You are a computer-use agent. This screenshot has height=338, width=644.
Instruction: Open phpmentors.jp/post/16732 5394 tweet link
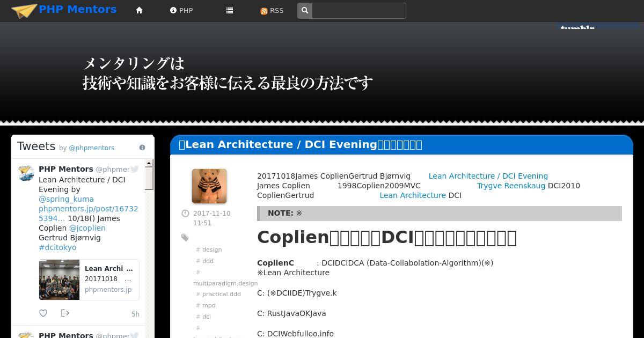coord(89,214)
